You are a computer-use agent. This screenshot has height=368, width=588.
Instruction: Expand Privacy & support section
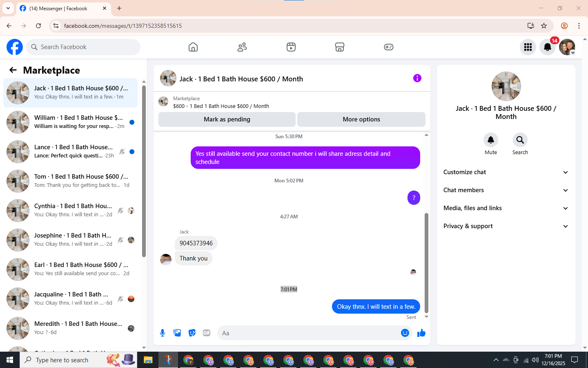[506, 226]
